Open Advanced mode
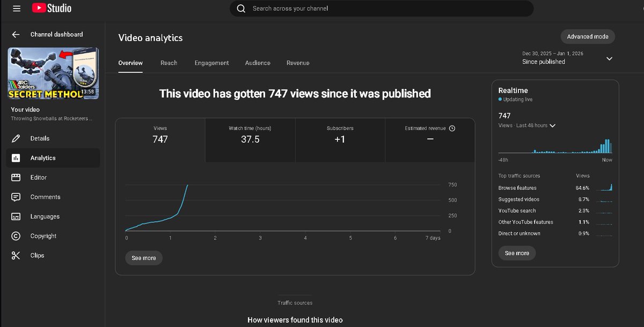Viewport: 644px width, 327px height. tap(588, 36)
